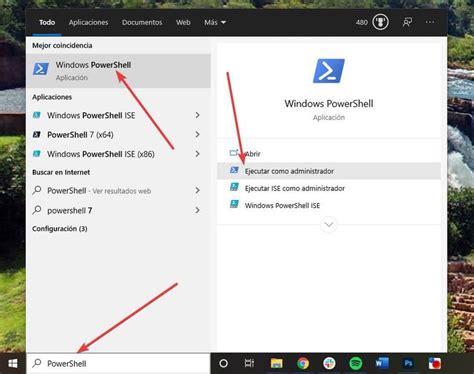Choose Abrir for Windows PowerShell
Viewport: 474px width, 374px height.
(x=329, y=154)
